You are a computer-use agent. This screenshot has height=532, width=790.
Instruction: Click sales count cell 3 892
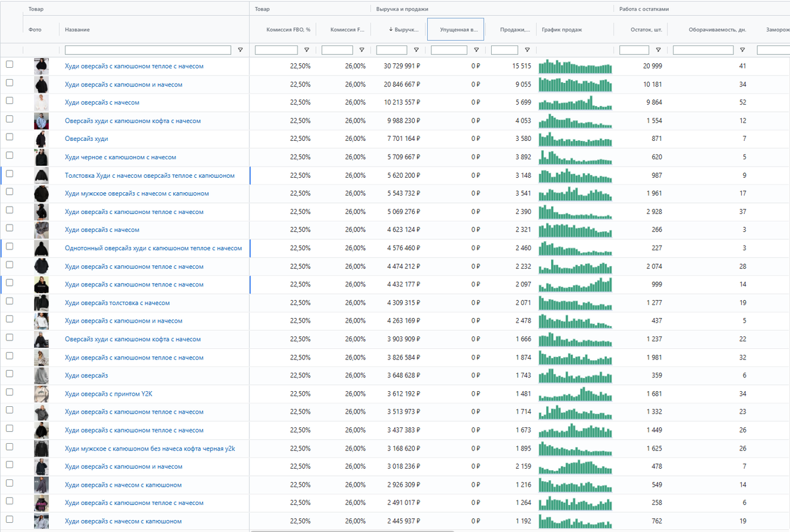click(x=523, y=157)
